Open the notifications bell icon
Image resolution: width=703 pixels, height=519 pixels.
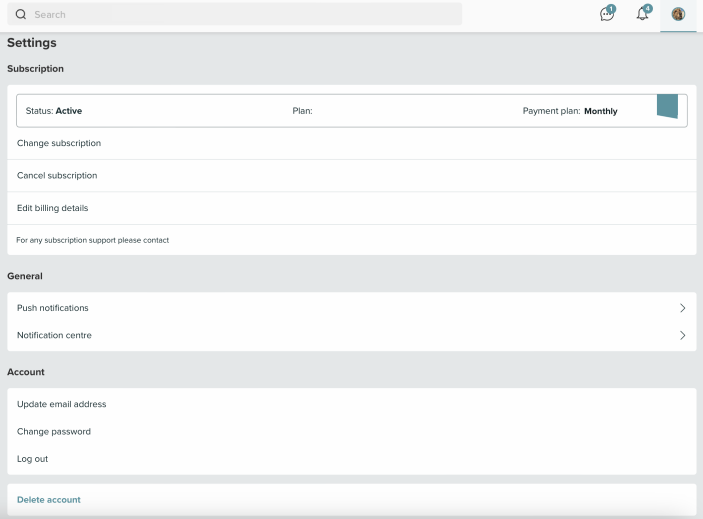click(643, 13)
